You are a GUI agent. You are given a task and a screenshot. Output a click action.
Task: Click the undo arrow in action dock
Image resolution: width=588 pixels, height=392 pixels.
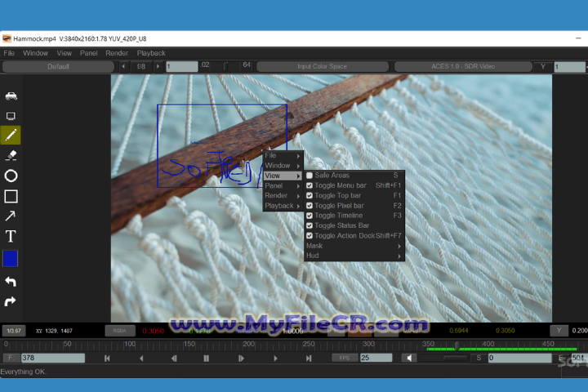(x=11, y=282)
